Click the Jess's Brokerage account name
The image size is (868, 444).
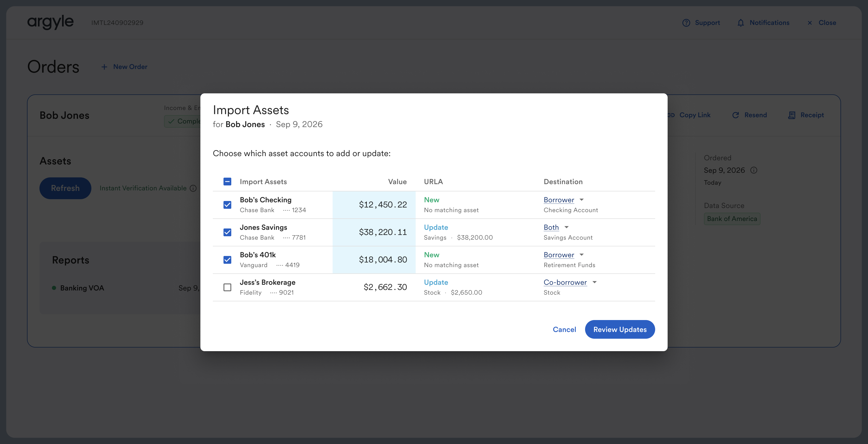pos(268,282)
